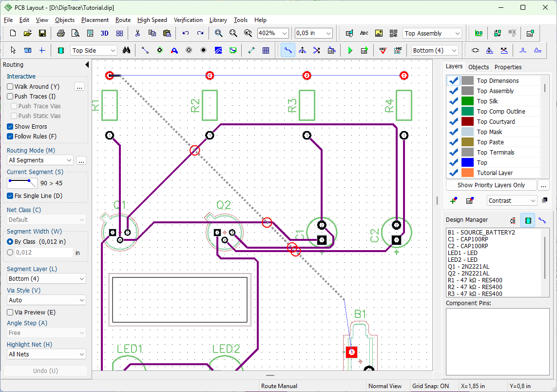This screenshot has height=392, width=557.
Task: Collapse the Routing panel arrow
Action: tap(87, 65)
